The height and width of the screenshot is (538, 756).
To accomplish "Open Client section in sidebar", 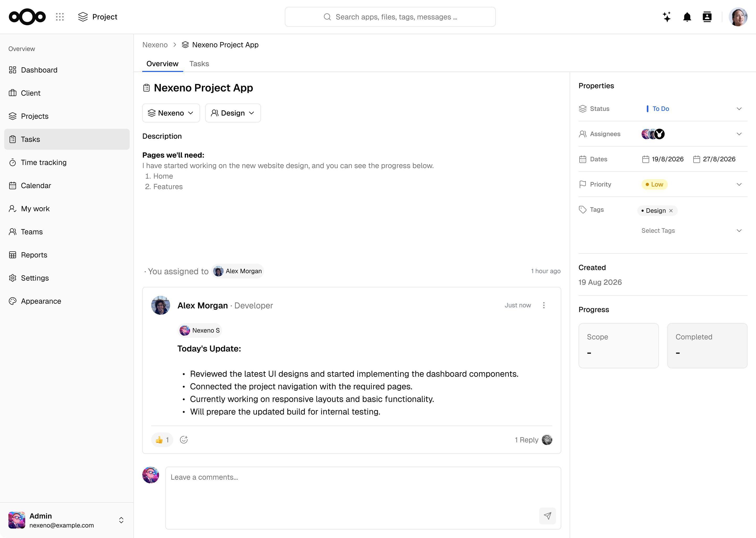I will tap(67, 93).
